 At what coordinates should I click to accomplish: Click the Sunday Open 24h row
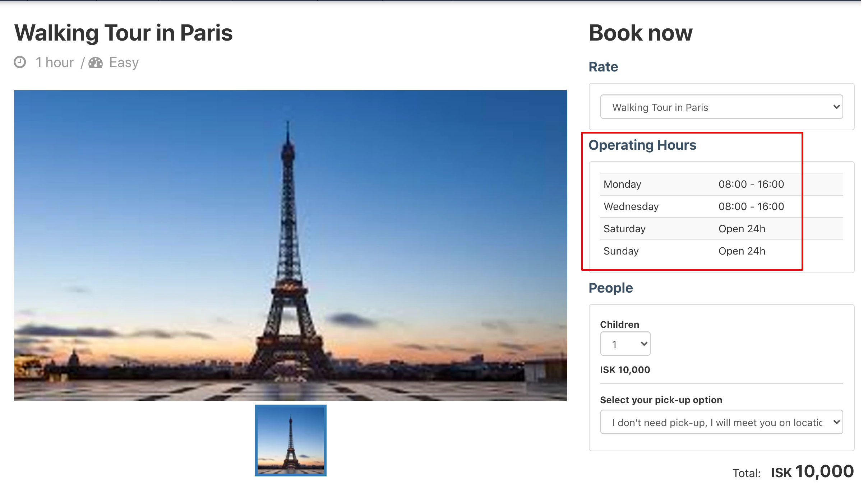[721, 251]
